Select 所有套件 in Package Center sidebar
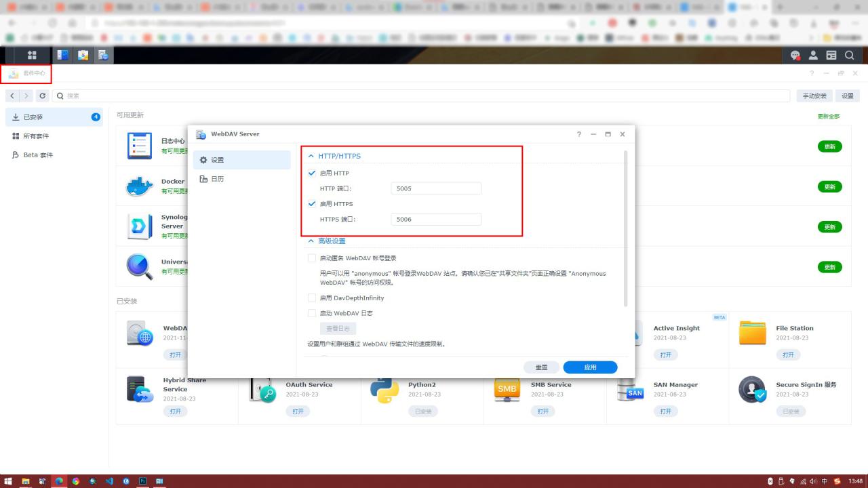Screen dimensions: 868x488 (54, 136)
